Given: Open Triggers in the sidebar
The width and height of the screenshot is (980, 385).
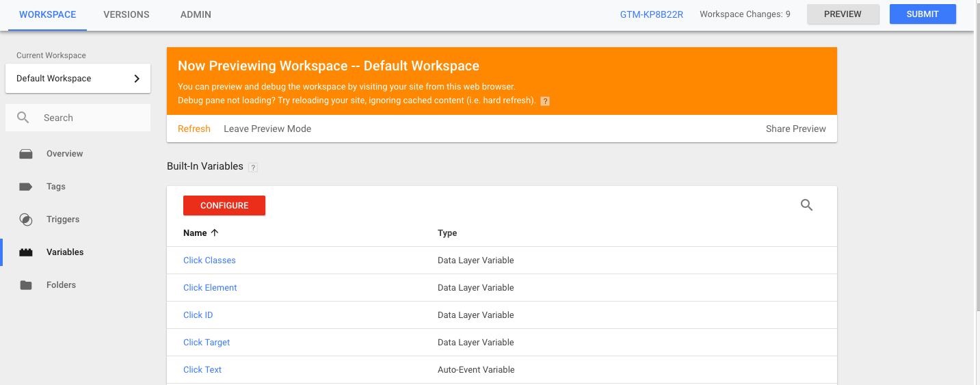Looking at the screenshot, I should (63, 220).
